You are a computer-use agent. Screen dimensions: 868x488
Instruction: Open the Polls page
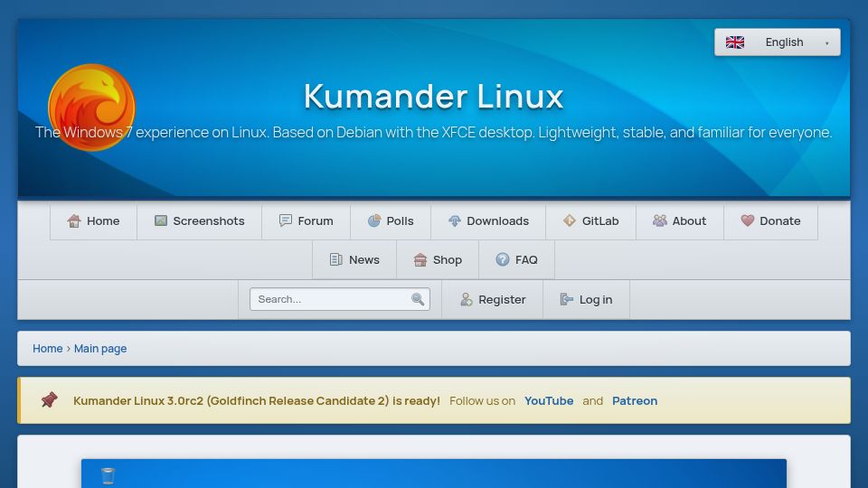pos(391,221)
